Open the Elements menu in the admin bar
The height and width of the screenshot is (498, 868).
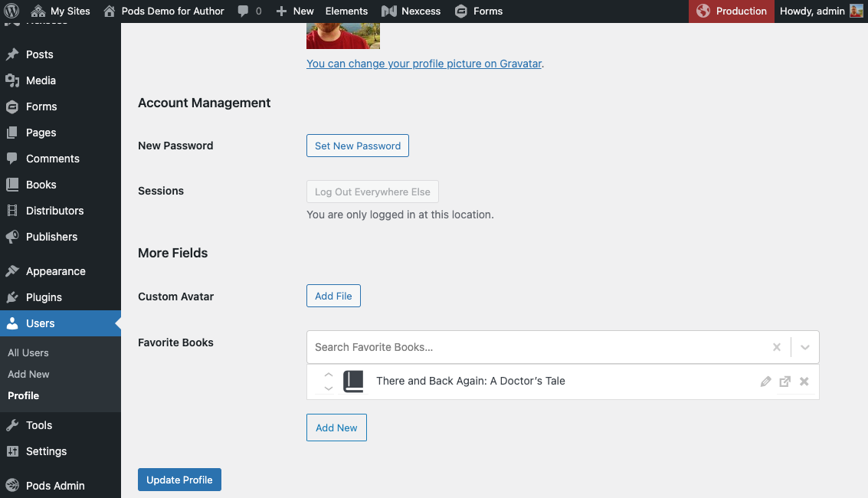click(x=346, y=11)
